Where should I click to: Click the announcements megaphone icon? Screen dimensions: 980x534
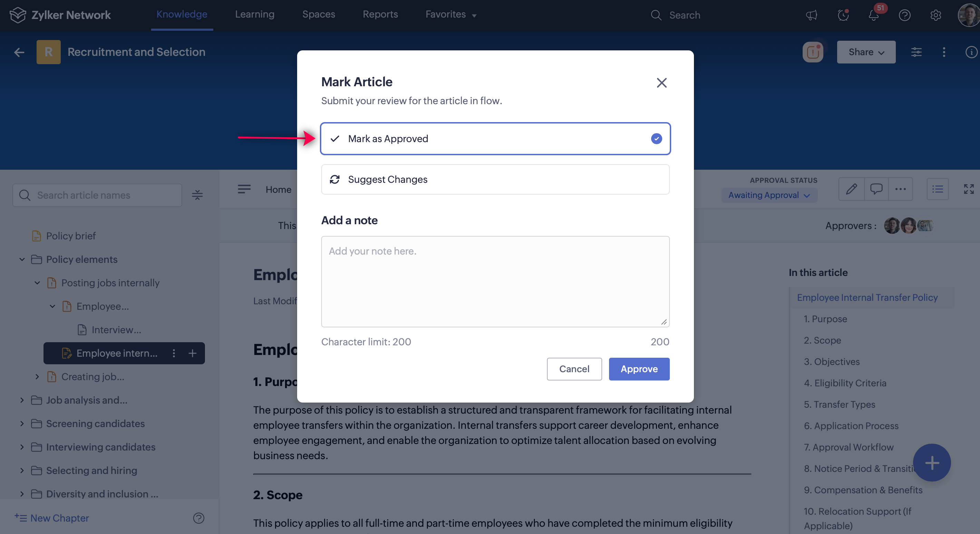(x=811, y=15)
